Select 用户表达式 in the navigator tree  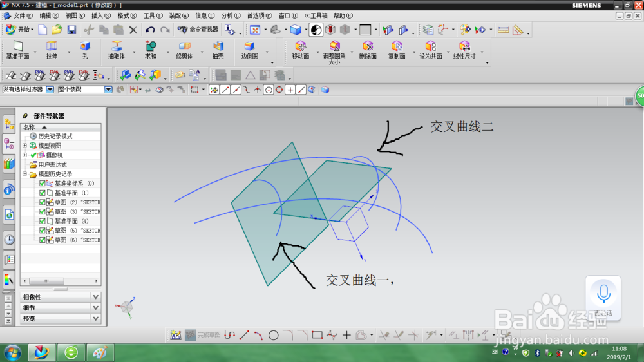(52, 165)
